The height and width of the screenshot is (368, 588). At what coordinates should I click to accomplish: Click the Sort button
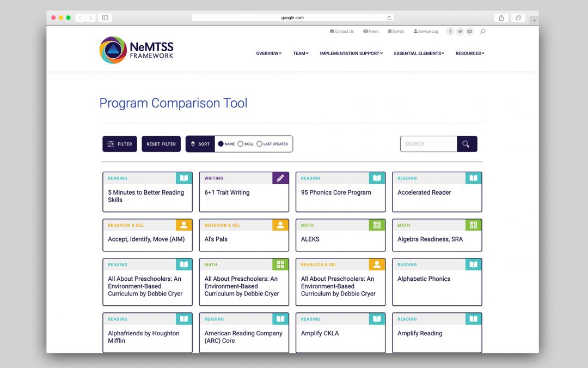[x=200, y=144]
